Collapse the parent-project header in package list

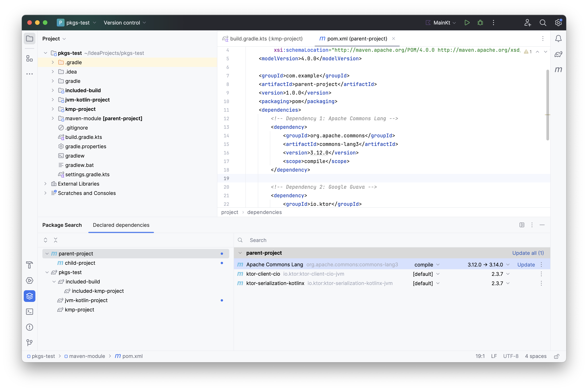tap(240, 253)
